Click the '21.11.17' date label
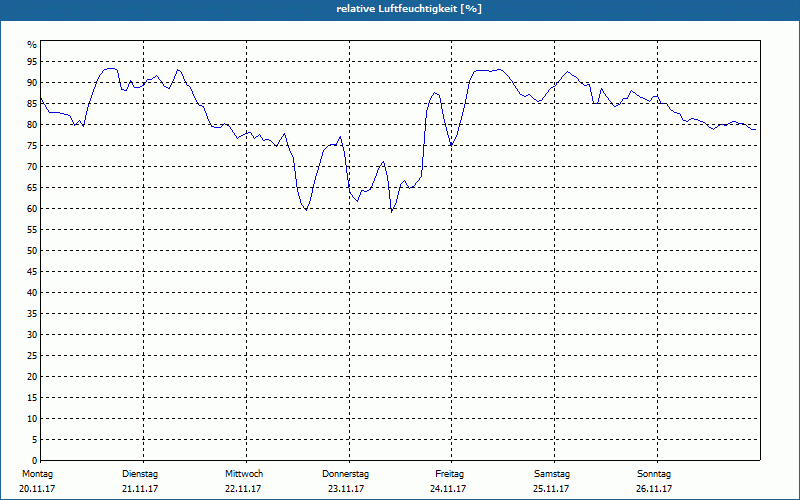The width and height of the screenshot is (800, 500). [x=140, y=489]
